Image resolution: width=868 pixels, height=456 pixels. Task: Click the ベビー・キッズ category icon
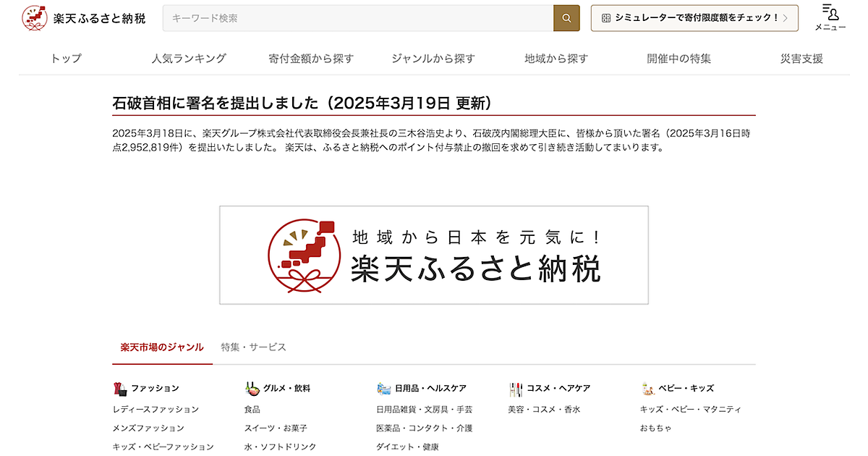tap(647, 389)
